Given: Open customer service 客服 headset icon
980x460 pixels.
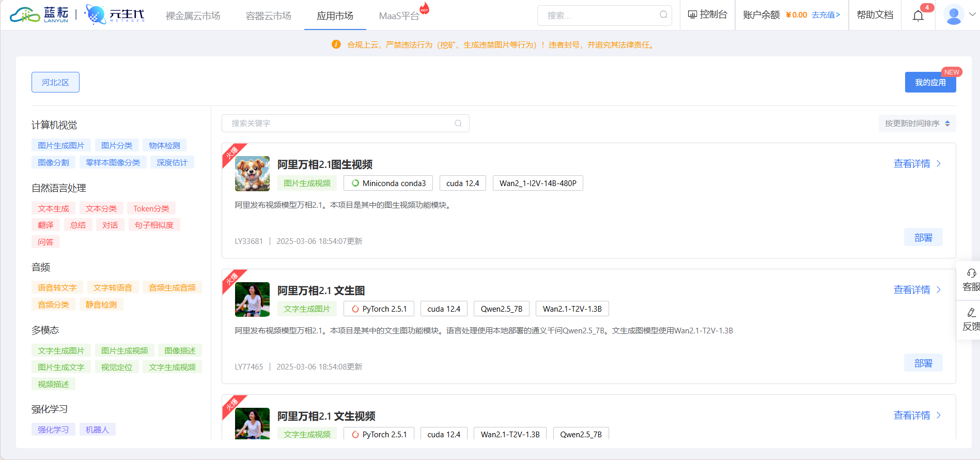Looking at the screenshot, I should pos(971,273).
